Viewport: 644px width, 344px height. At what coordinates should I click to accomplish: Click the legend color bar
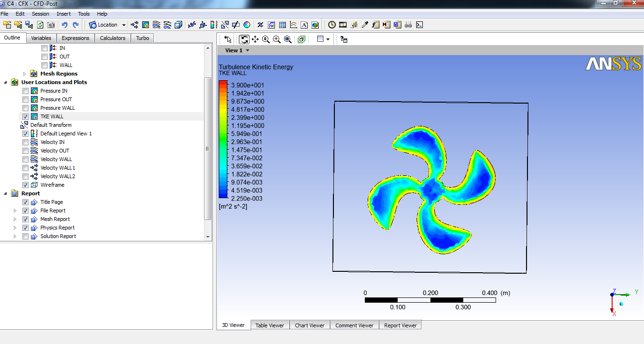tap(223, 140)
